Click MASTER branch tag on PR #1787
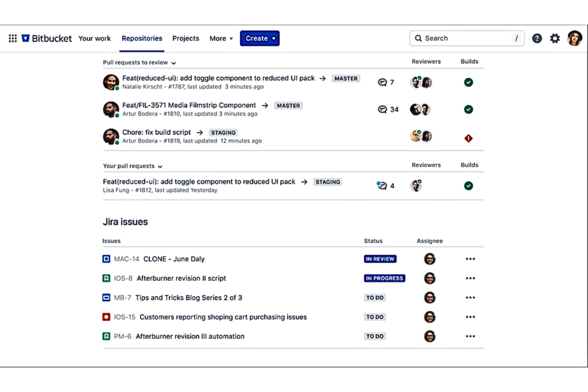Screen dimensions: 588x392 pyautogui.click(x=346, y=79)
